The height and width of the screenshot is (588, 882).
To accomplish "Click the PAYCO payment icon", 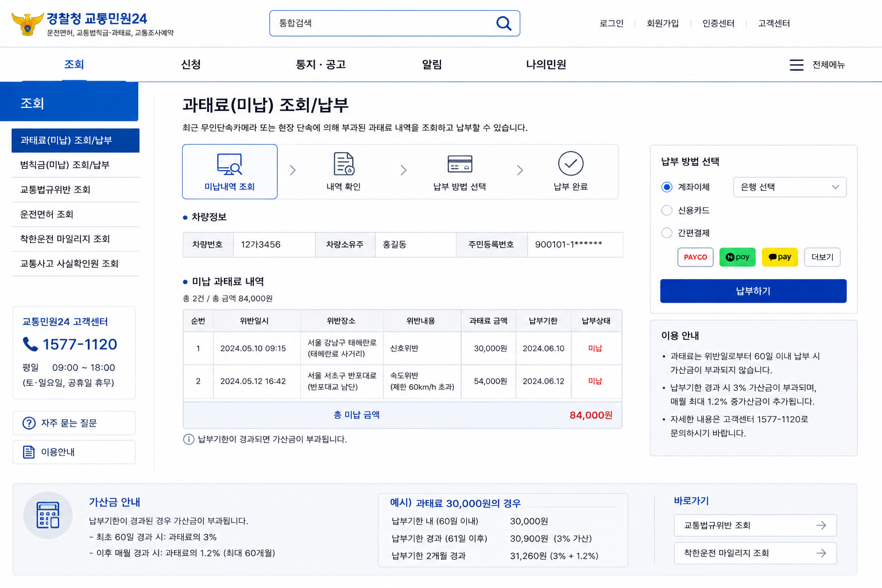I will (x=695, y=257).
